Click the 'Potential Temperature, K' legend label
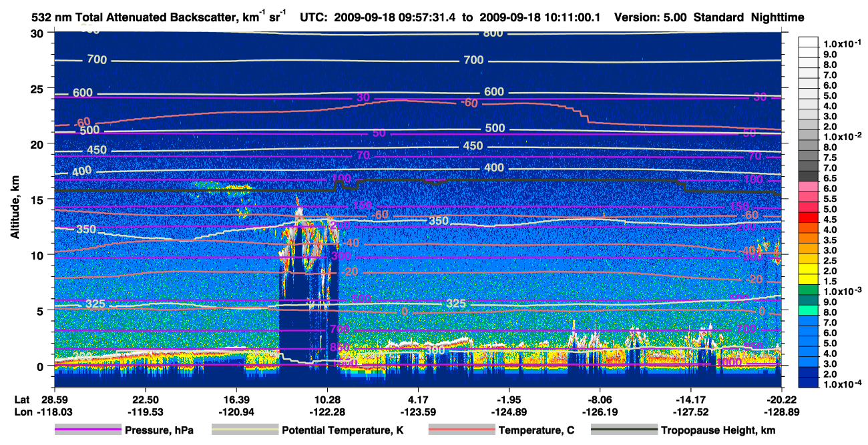Screen dimensions: 868x445 tap(343, 430)
